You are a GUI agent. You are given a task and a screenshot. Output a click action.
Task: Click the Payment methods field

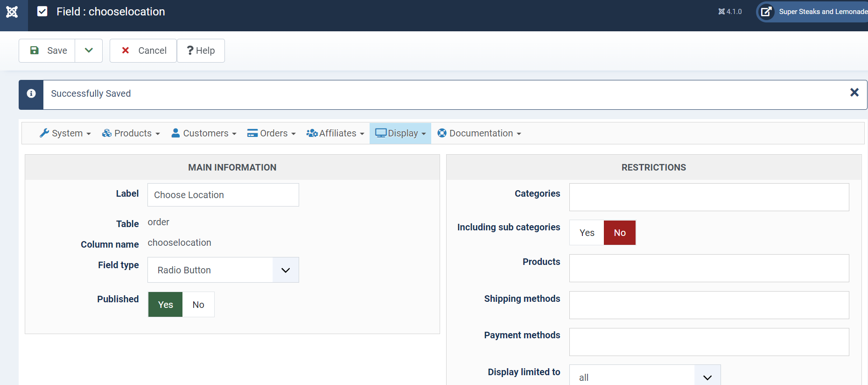point(709,342)
